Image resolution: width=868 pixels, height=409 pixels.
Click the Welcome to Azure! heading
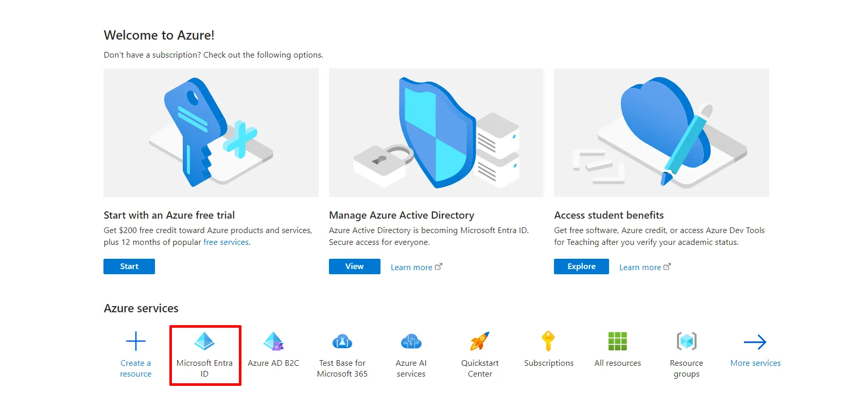[x=159, y=35]
